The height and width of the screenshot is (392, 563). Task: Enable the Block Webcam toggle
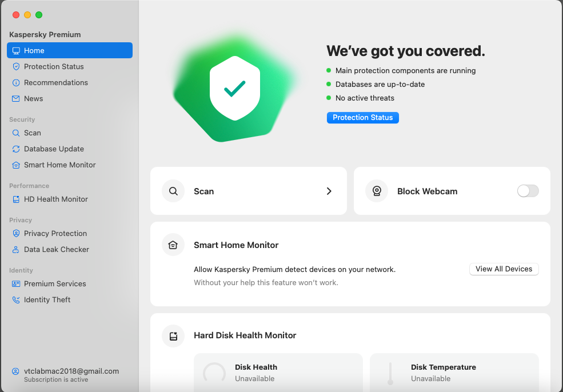click(x=527, y=191)
